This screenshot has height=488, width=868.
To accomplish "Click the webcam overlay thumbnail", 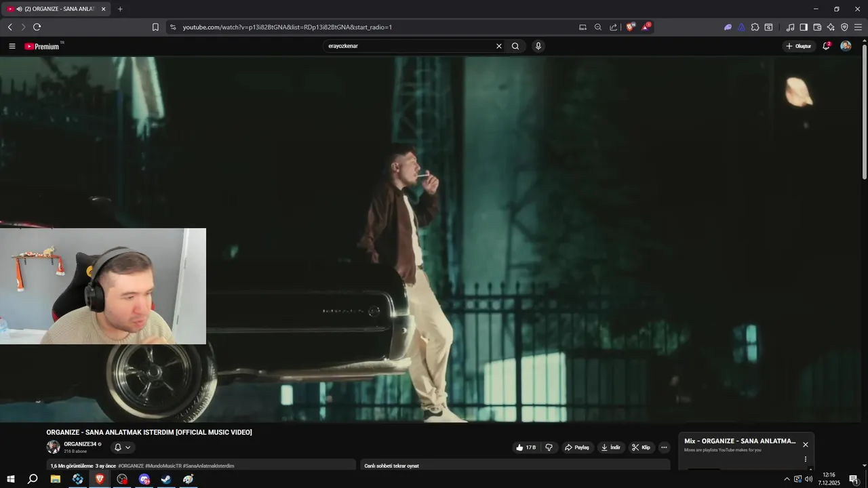I will [103, 286].
